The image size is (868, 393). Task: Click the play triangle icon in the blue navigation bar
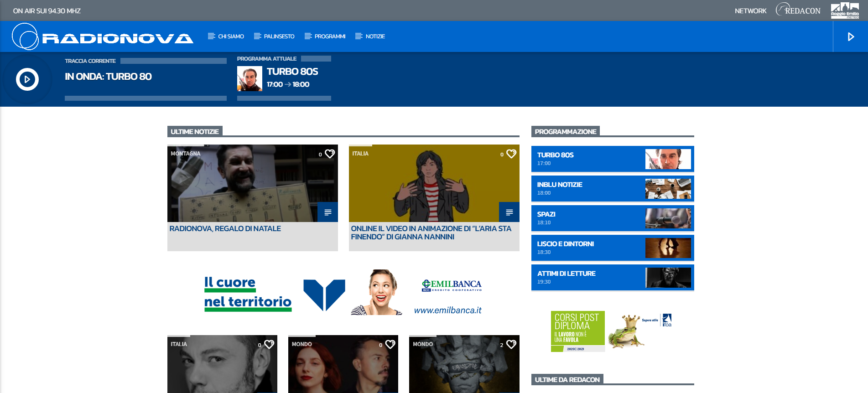tap(851, 36)
